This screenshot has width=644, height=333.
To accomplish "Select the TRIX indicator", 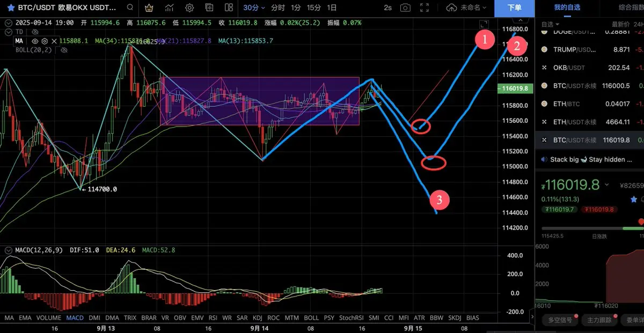I will click(x=130, y=318).
